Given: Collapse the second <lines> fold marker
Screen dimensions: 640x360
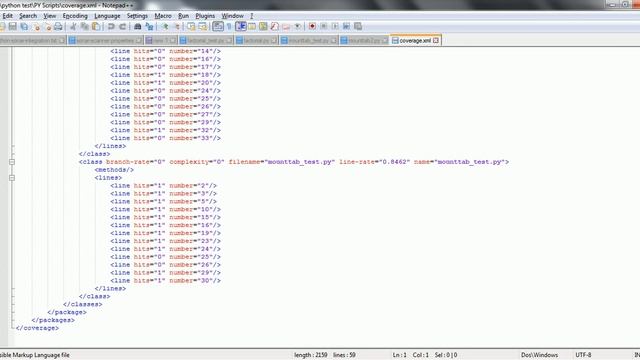Looking at the screenshot, I should (12, 178).
